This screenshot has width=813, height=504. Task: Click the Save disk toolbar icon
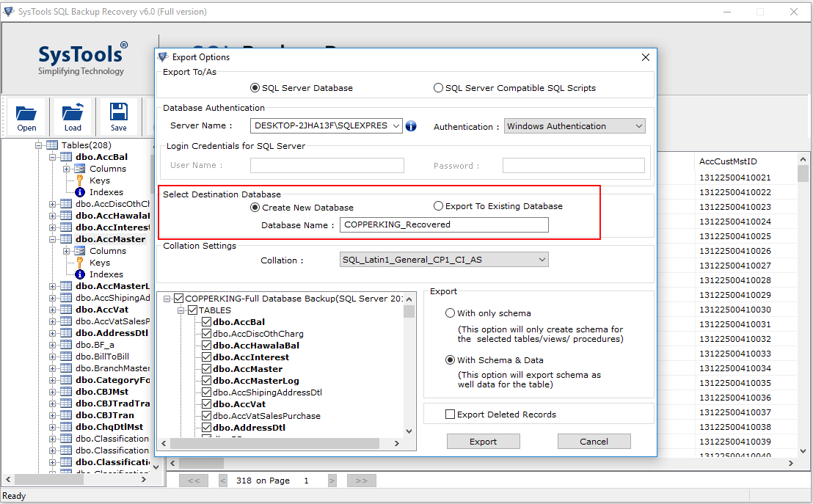(118, 113)
